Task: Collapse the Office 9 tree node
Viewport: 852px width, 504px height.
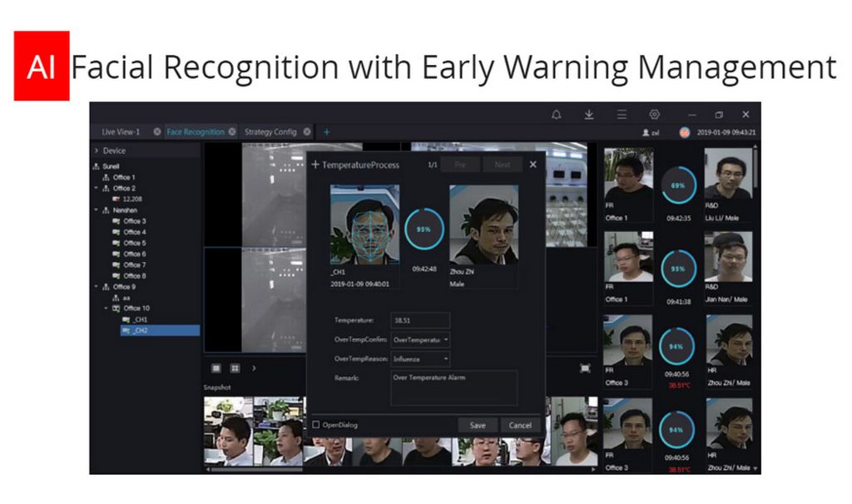Action: 97,286
